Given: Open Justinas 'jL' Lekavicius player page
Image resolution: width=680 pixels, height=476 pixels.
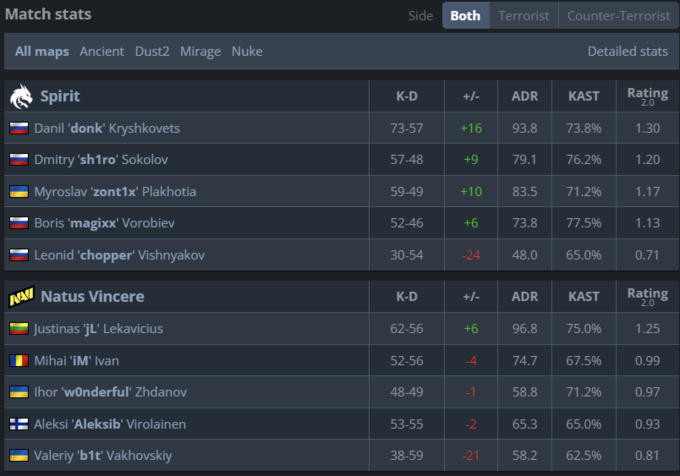Looking at the screenshot, I should (x=98, y=328).
